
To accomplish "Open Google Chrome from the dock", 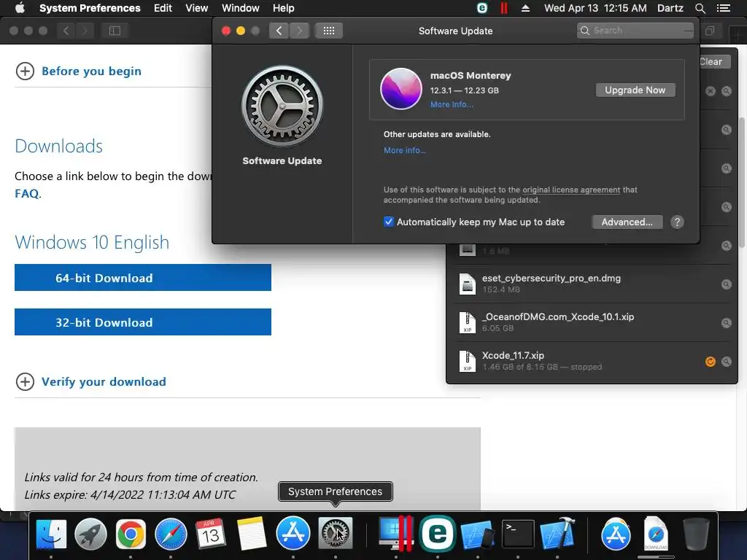I will pos(131,534).
